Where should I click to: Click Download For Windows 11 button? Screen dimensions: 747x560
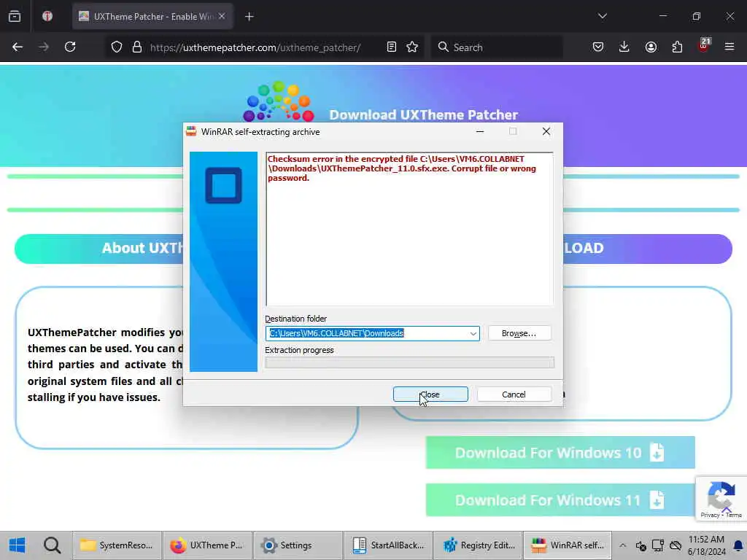pyautogui.click(x=560, y=500)
